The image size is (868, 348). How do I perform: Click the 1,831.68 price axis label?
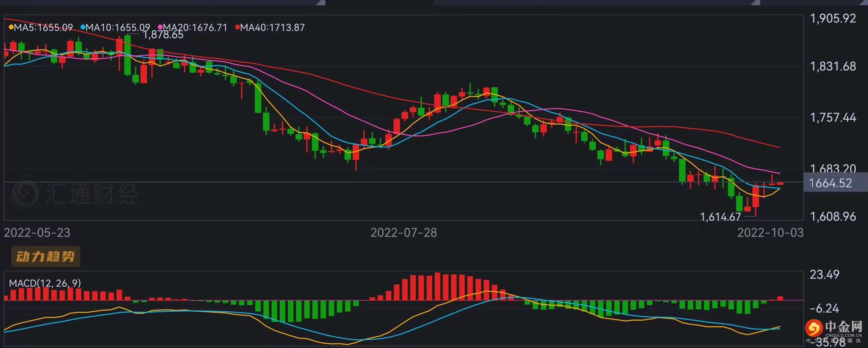pos(833,66)
